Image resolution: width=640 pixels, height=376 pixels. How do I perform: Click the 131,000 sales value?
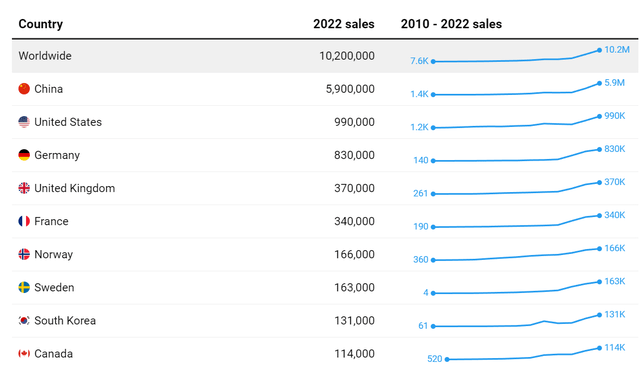(x=354, y=320)
